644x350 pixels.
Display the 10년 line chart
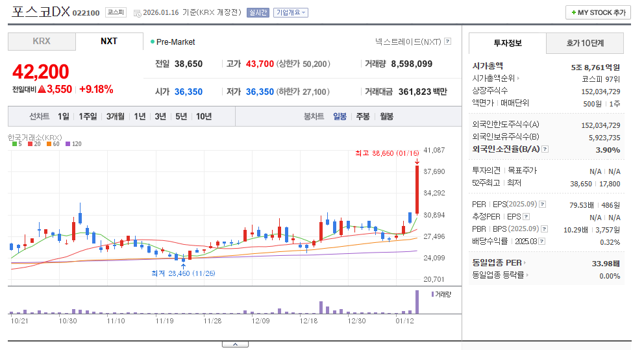tap(204, 117)
